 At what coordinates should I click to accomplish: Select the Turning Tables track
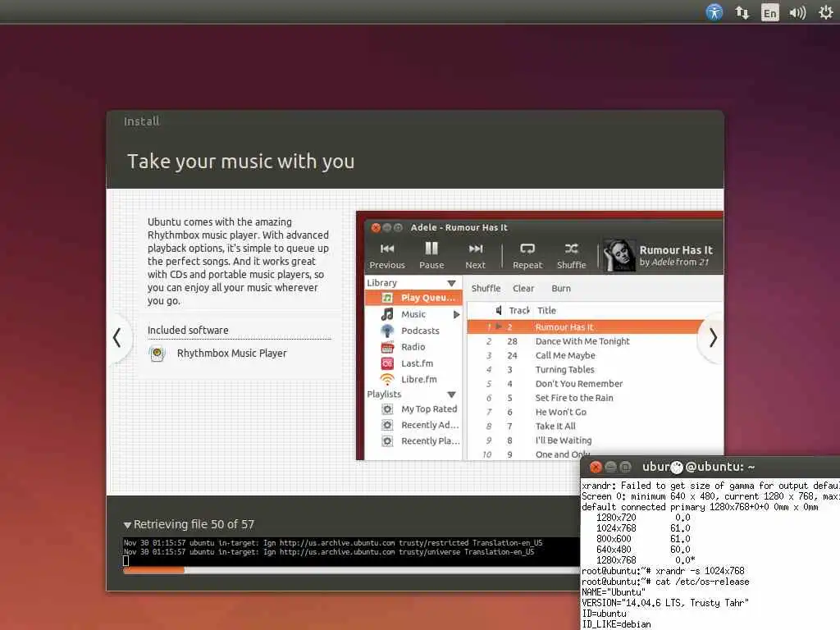pyautogui.click(x=595, y=370)
